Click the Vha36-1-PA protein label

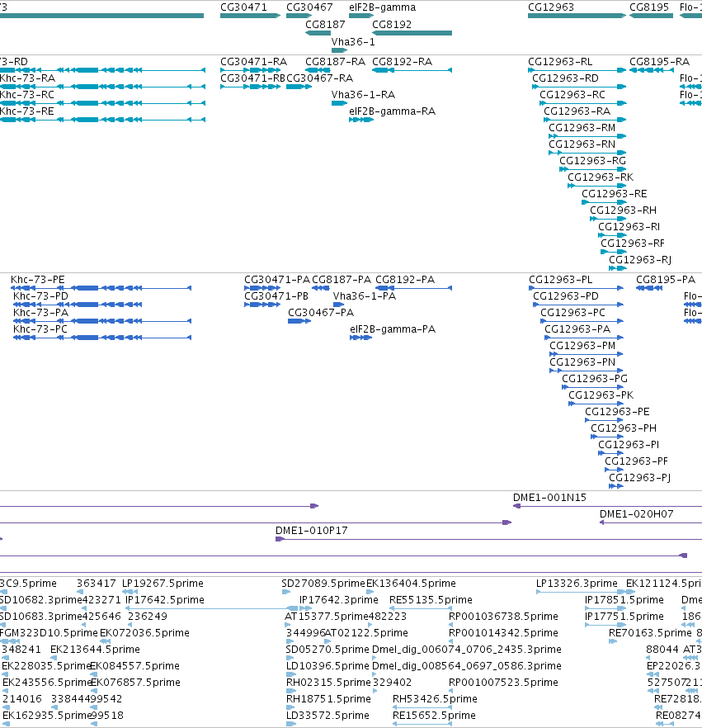(365, 296)
